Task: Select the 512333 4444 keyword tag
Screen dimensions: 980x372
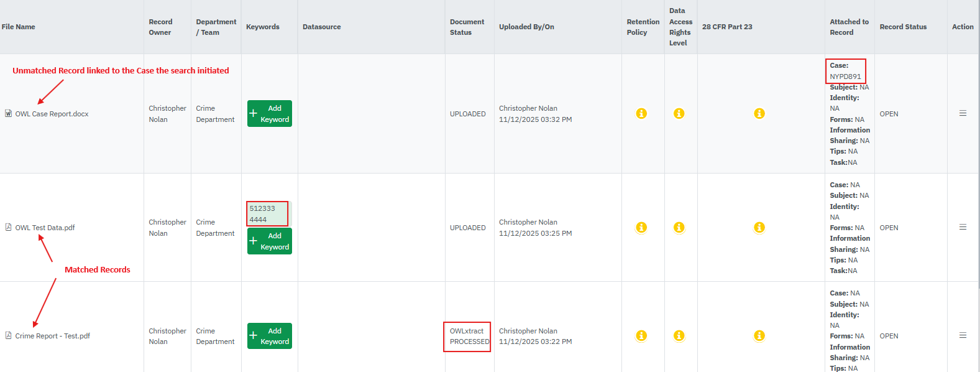Action: tap(267, 213)
